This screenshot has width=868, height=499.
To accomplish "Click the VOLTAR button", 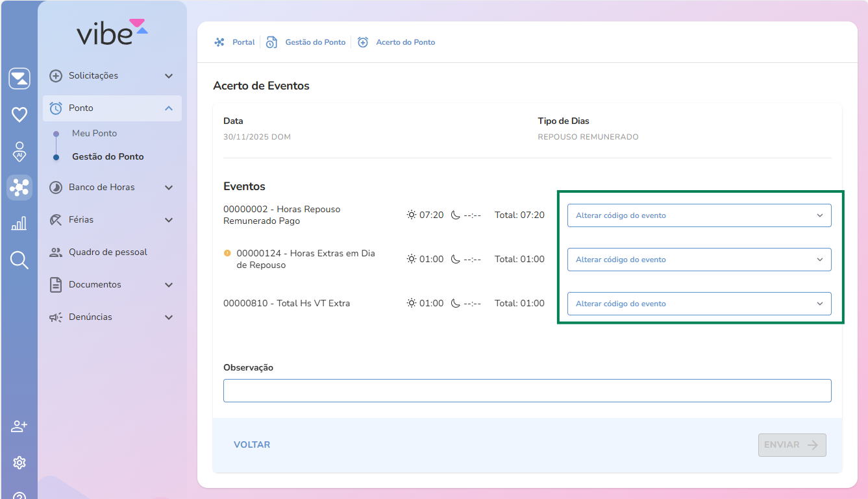I will [252, 445].
